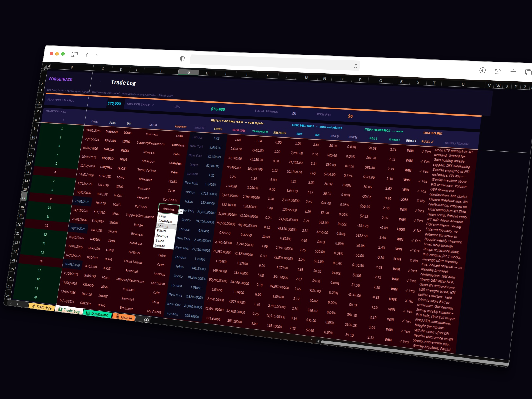This screenshot has height=399, width=532.
Task: Click the browser download icon
Action: pyautogui.click(x=482, y=71)
